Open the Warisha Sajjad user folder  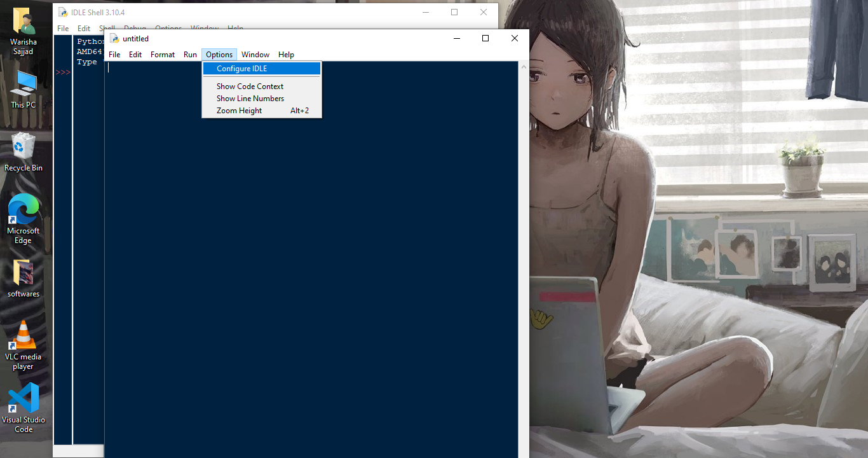pos(24,32)
